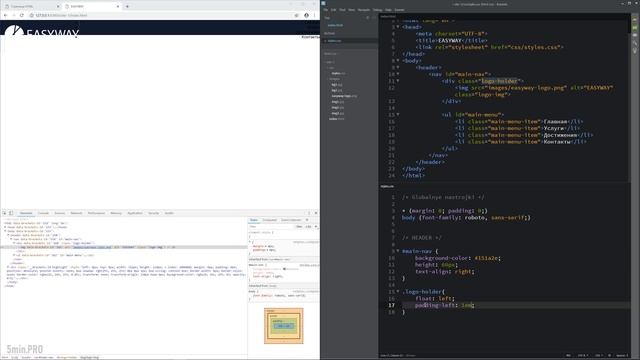This screenshot has width=640, height=360.
Task: Toggle the DevTools device toolbar
Action: pyautogui.click(x=11, y=213)
